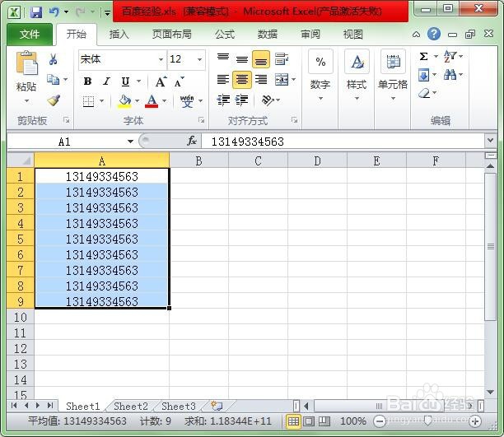This screenshot has width=504, height=437.
Task: Switch to the 页面布局 tab
Action: click(172, 34)
